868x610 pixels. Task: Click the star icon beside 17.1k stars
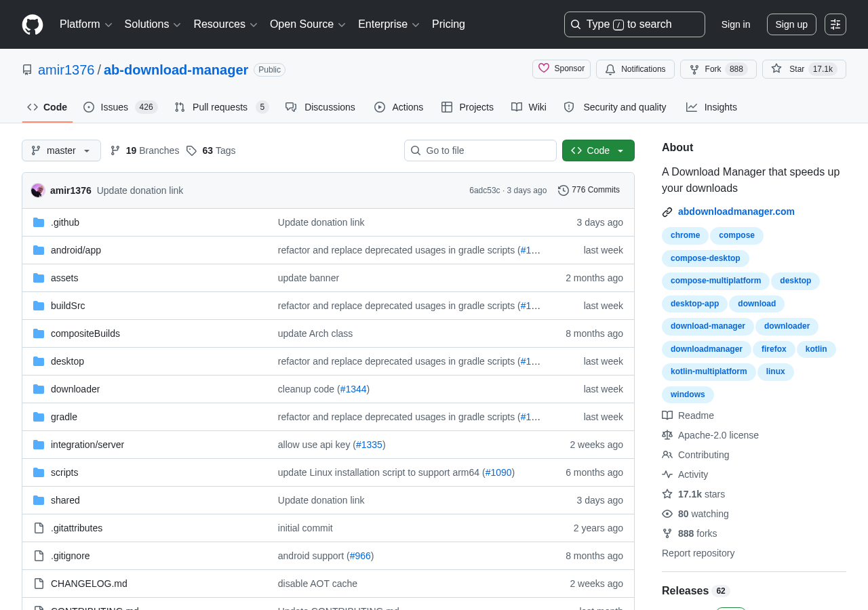[667, 494]
